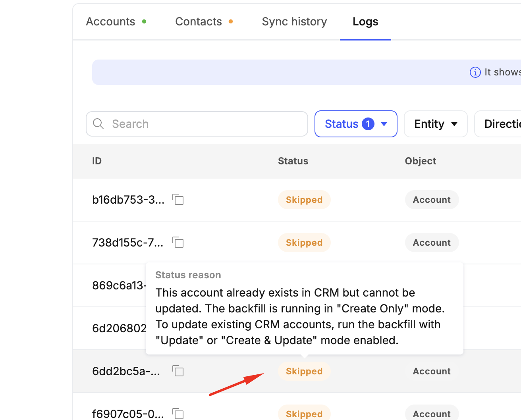Click the ID column header
Image resolution: width=521 pixels, height=420 pixels.
(x=97, y=161)
